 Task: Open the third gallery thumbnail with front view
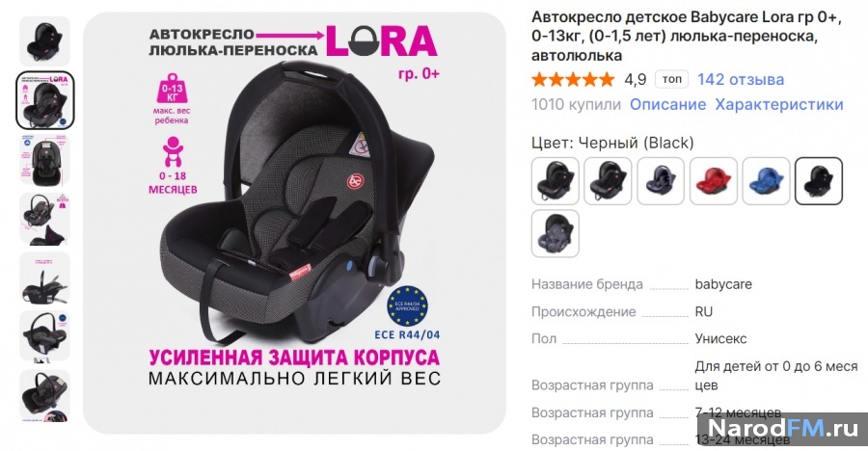tap(44, 159)
